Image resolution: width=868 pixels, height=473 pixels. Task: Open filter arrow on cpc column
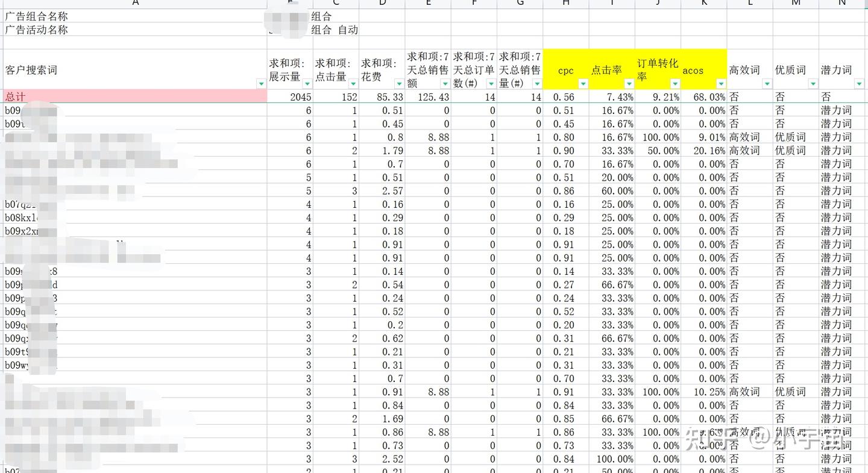(x=583, y=84)
